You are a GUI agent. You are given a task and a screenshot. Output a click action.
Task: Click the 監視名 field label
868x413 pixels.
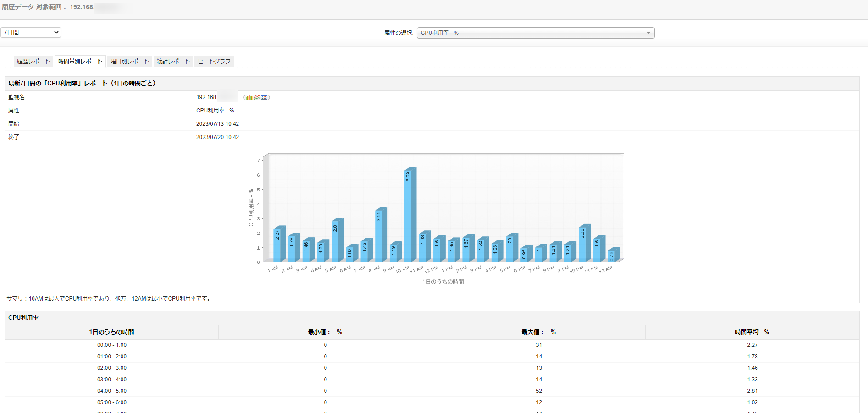click(17, 97)
